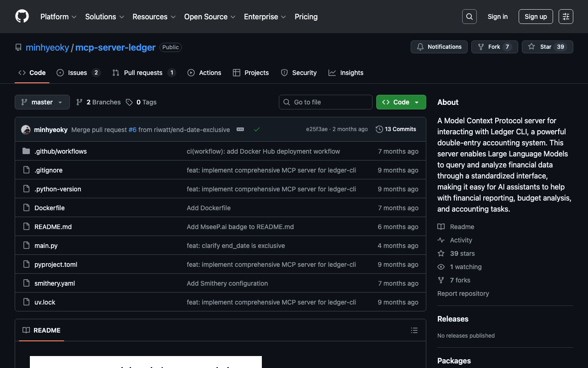Open the search magnifier icon
The image size is (588, 368).
coord(469,17)
